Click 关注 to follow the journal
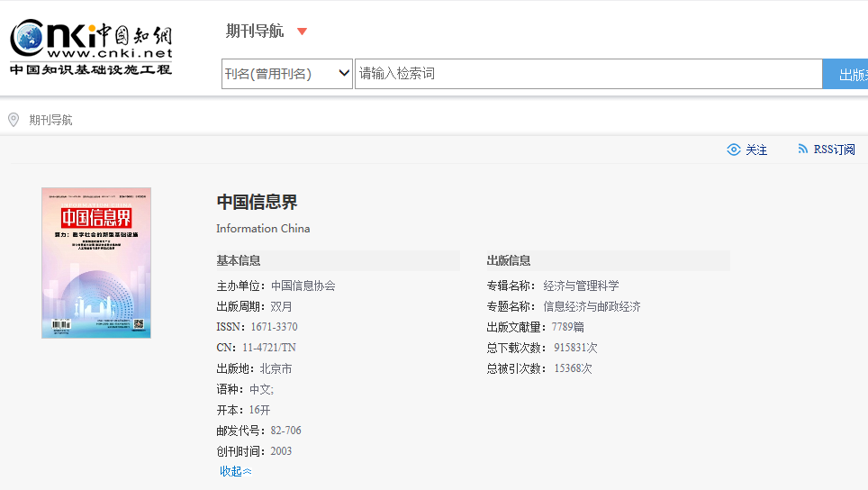The image size is (868, 490). click(x=756, y=150)
